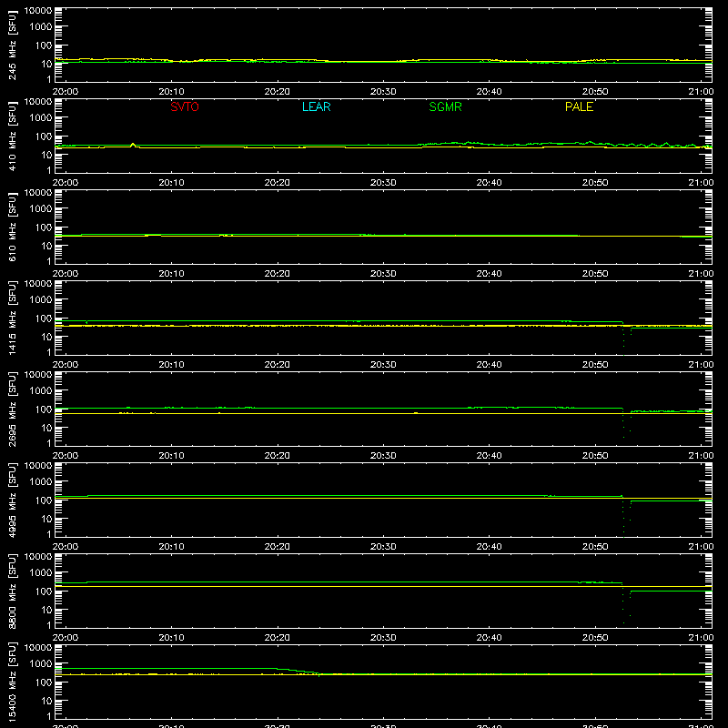This screenshot has height=728, width=728.
Task: Click the red SVTO station legend label
Action: [185, 106]
